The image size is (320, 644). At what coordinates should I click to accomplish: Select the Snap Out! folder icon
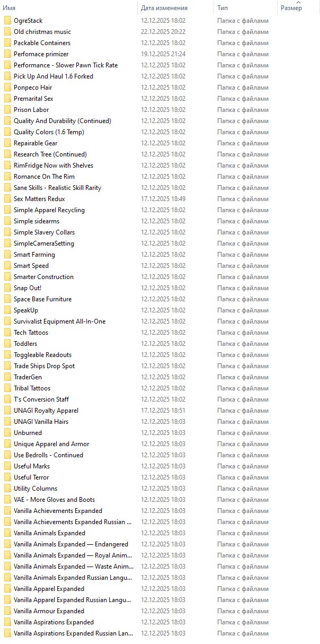point(7,288)
